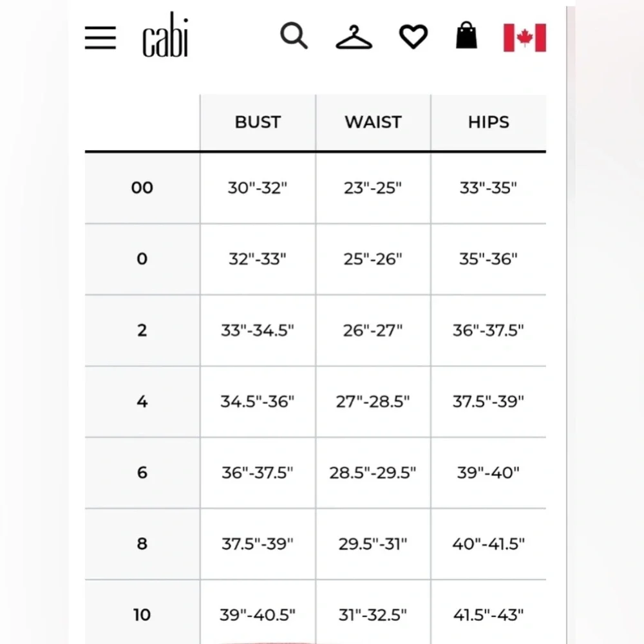Viewport: 644px width, 644px height.
Task: Click the 28.5"-29.5" waist cell
Action: 373,473
